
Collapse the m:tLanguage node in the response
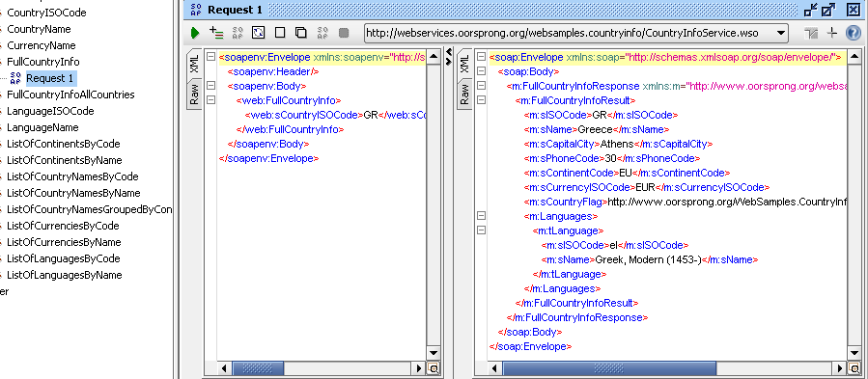coord(481,230)
